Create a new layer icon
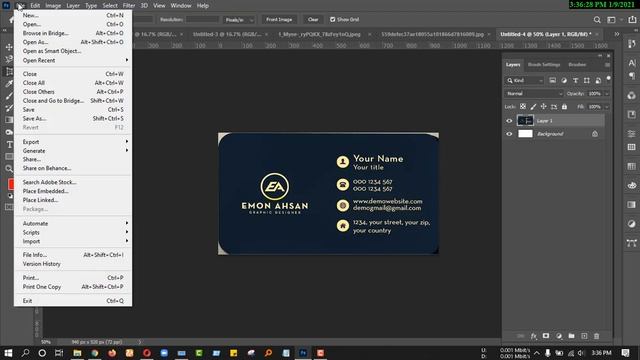Image resolution: width=640 pixels, height=360 pixels. click(584, 336)
